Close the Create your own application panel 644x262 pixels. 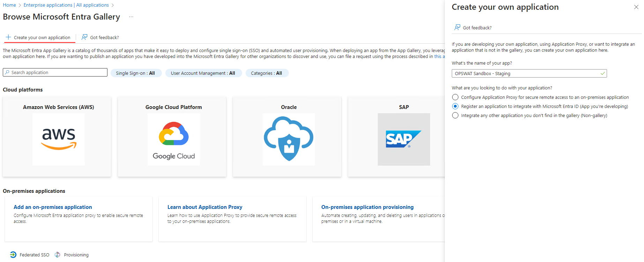pyautogui.click(x=636, y=7)
